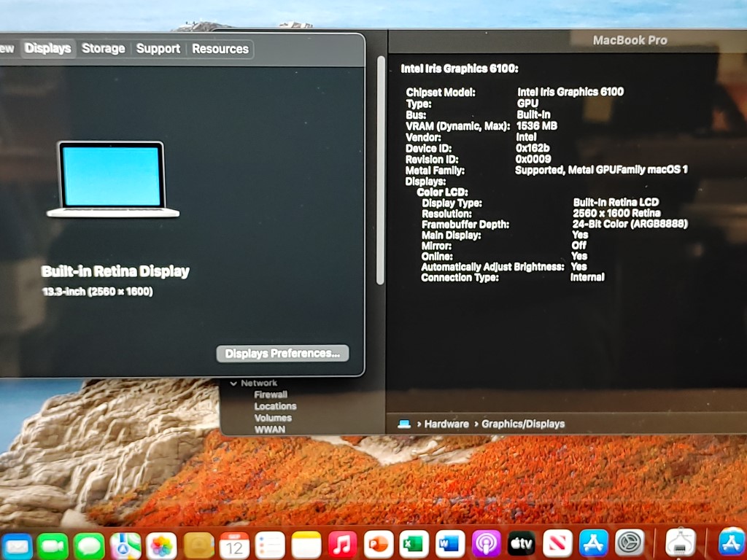747x560 pixels.
Task: Click Hardware in the path bar
Action: click(x=446, y=424)
